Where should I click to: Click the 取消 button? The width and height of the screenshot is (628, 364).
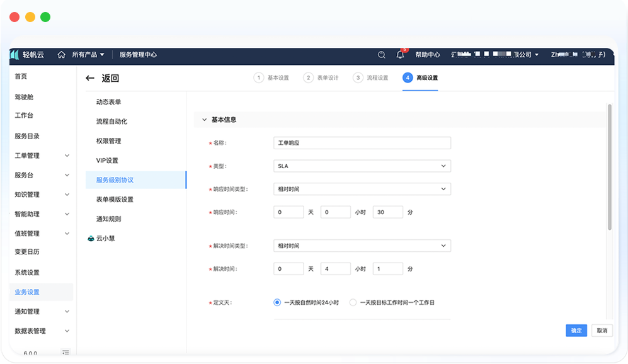[602, 331]
